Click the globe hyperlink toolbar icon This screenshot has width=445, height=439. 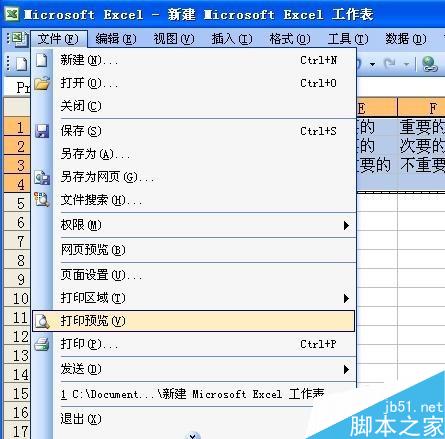tap(430, 63)
